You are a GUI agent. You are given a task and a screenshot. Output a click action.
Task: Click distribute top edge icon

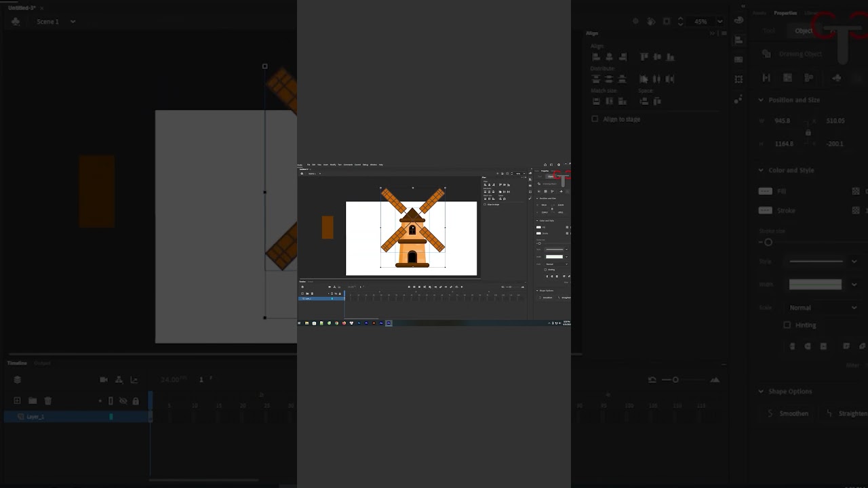pyautogui.click(x=597, y=79)
